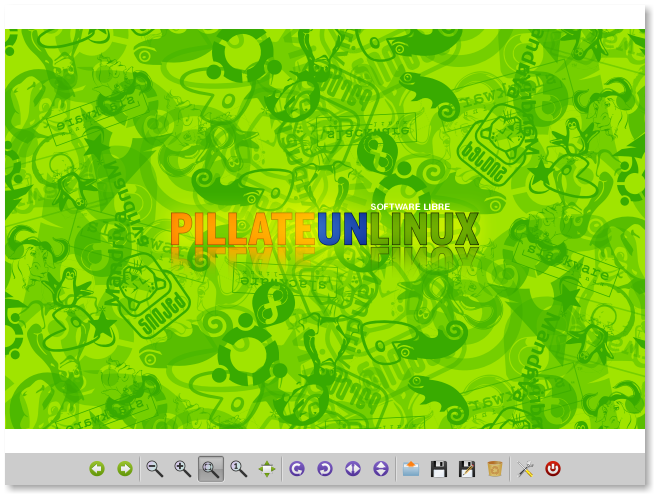Rotate image counterclockwise

297,469
